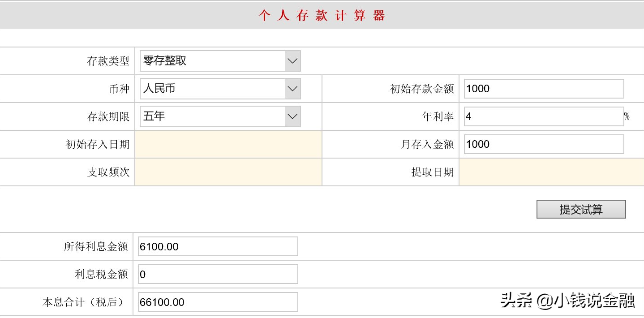Select the 本息合计 total field showing 66100.00
644x318 pixels.
tap(217, 302)
